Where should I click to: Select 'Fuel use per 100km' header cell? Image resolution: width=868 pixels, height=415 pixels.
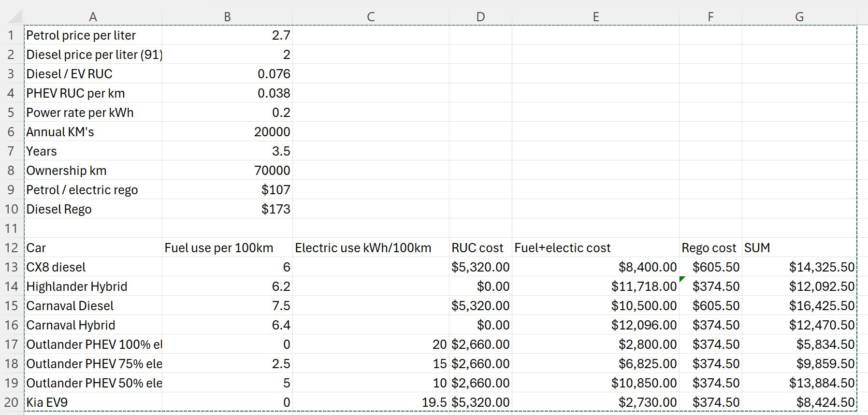coord(227,248)
